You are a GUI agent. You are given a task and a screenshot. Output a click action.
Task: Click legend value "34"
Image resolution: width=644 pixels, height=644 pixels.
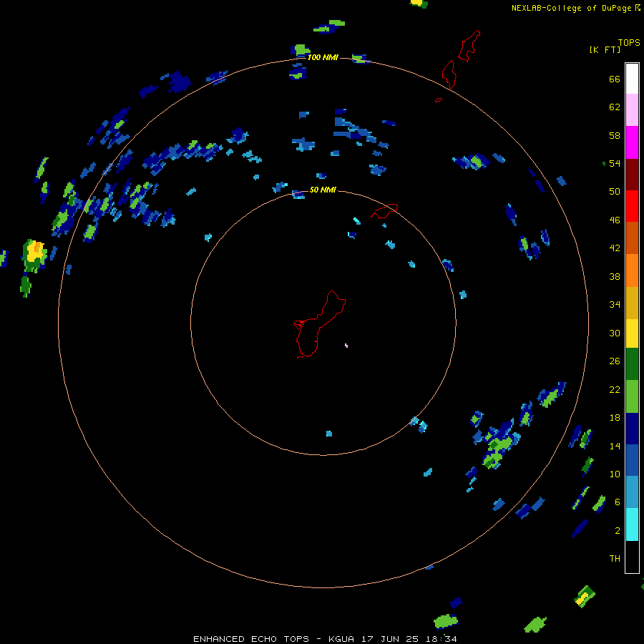point(615,304)
